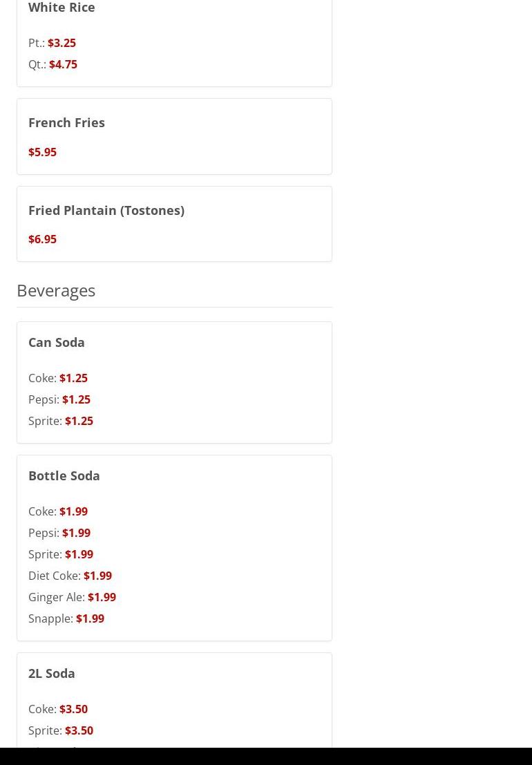Select the Ginger Ale bottle option
Viewport: 532px width, 765px height.
pyautogui.click(x=72, y=597)
